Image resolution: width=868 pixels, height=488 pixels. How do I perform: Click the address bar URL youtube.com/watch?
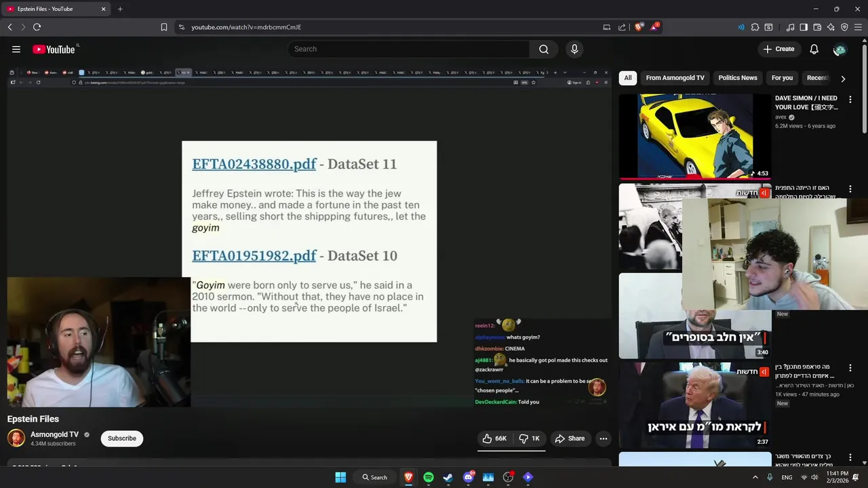pyautogui.click(x=246, y=27)
